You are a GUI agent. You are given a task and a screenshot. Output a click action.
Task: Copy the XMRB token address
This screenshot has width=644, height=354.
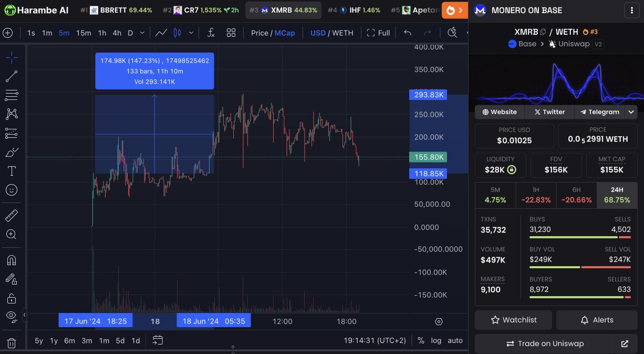click(543, 32)
